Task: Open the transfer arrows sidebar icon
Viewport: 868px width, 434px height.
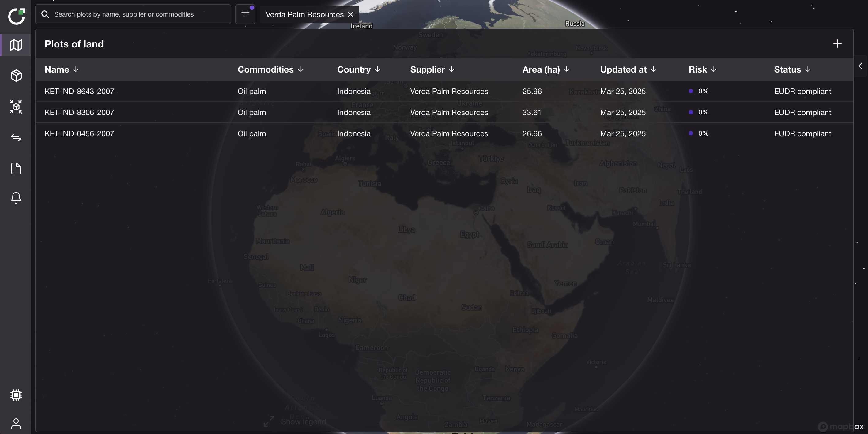Action: point(16,137)
